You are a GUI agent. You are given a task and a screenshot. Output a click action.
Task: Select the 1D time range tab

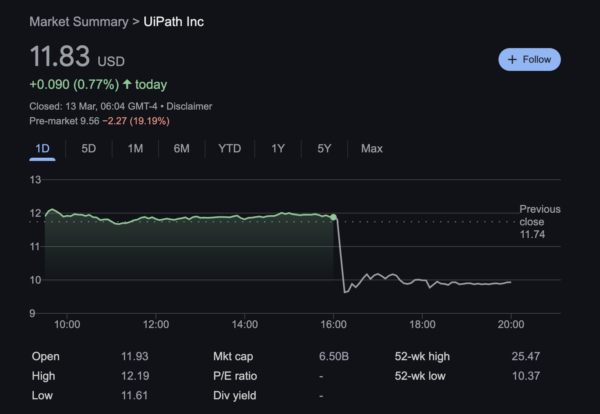pyautogui.click(x=43, y=149)
